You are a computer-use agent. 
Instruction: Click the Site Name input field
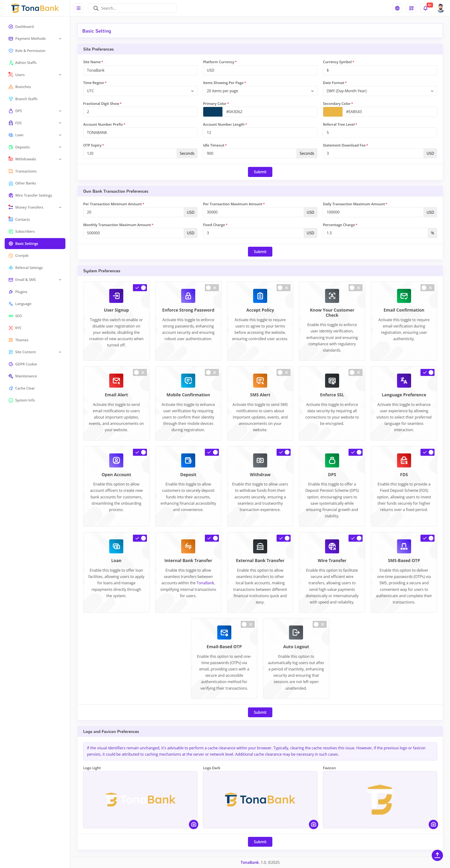140,70
